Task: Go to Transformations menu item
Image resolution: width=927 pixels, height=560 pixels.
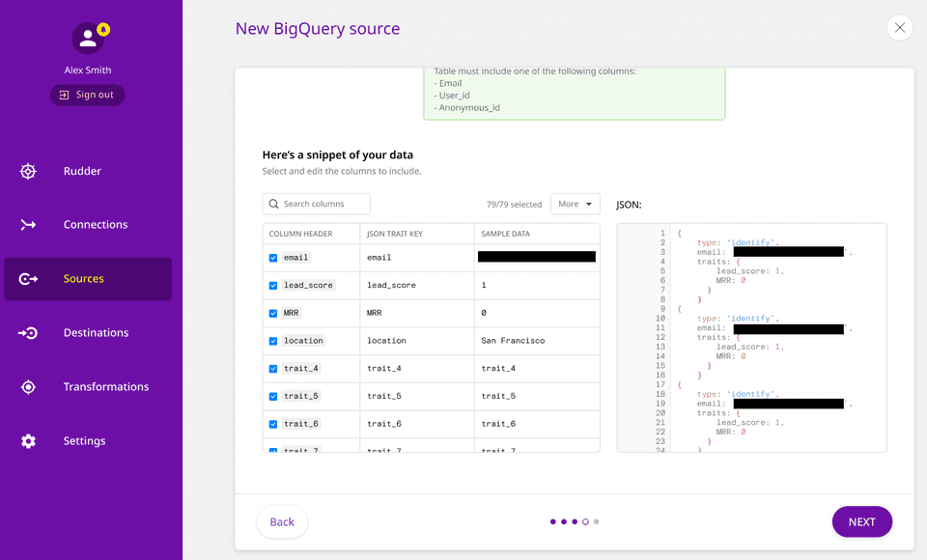Action: 106,387
